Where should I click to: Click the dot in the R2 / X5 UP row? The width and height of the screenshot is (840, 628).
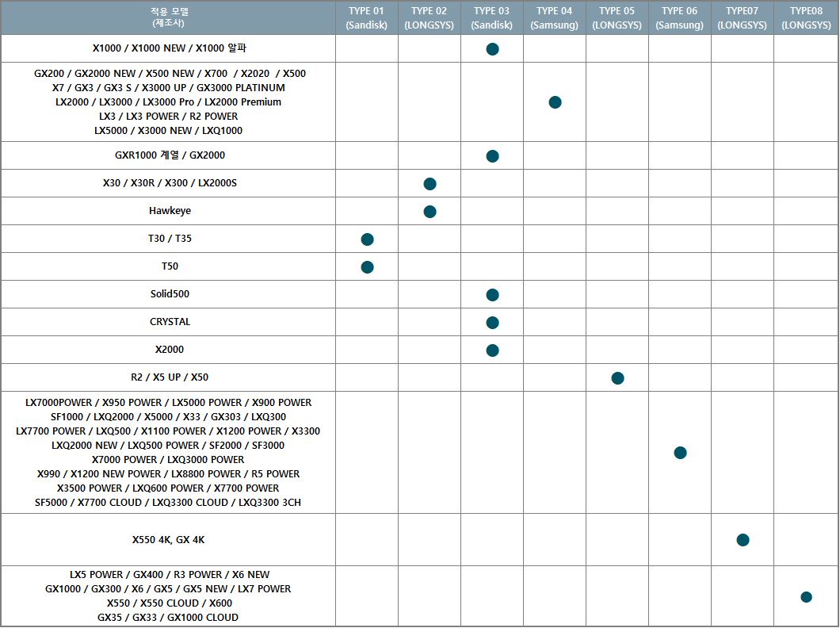tap(617, 378)
